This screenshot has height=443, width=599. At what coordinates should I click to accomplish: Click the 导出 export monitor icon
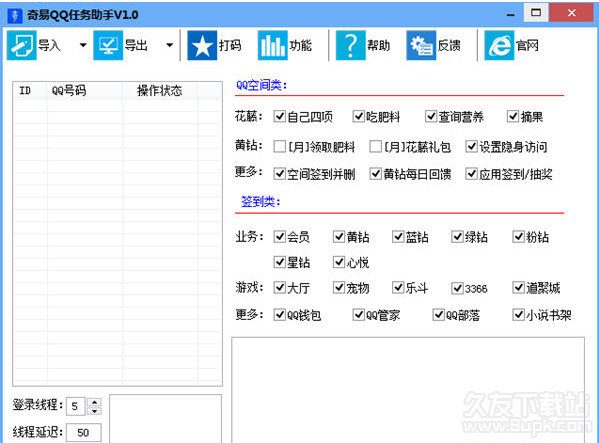[108, 45]
